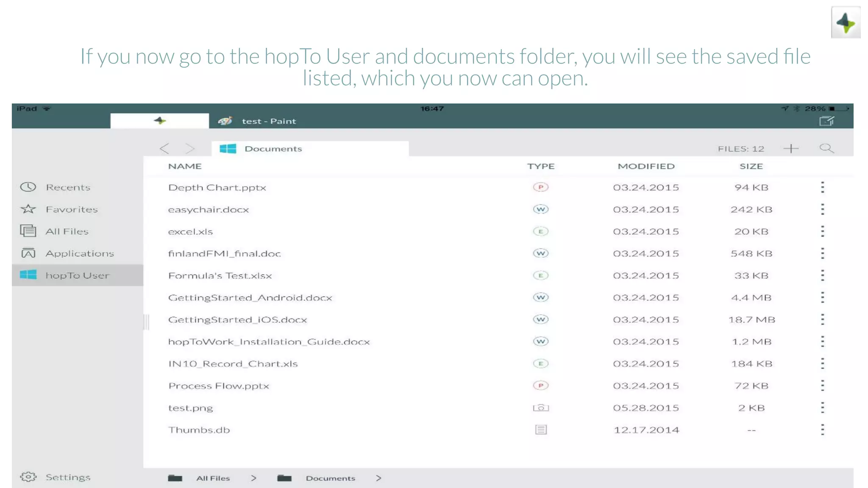The height and width of the screenshot is (488, 868).
Task: Open the file easychair.docx
Action: [x=209, y=209]
